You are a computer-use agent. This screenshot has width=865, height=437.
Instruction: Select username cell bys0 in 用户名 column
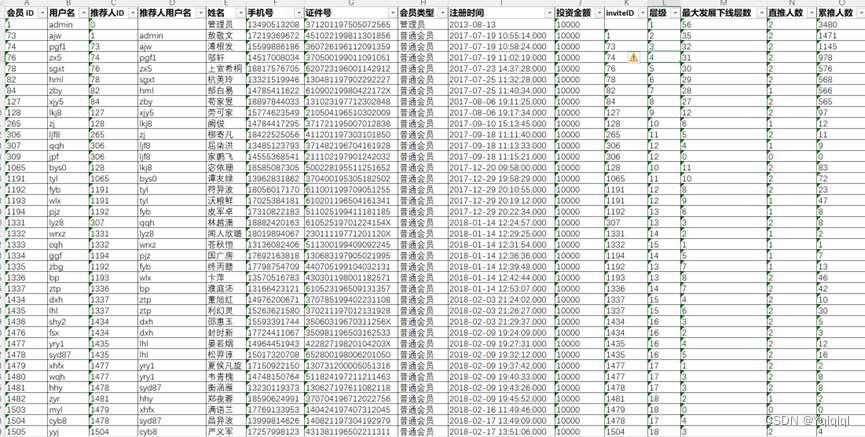68,168
